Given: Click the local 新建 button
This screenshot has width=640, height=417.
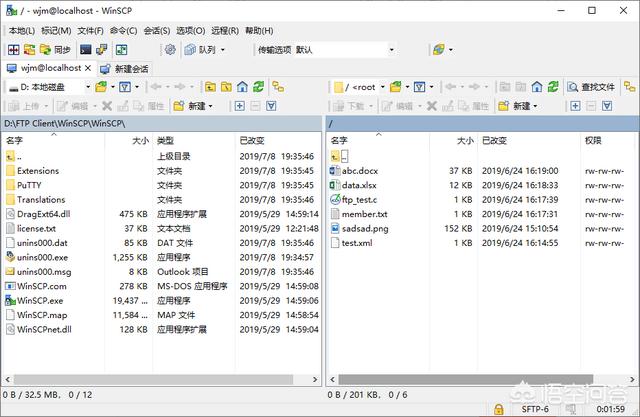Looking at the screenshot, I should tap(189, 106).
